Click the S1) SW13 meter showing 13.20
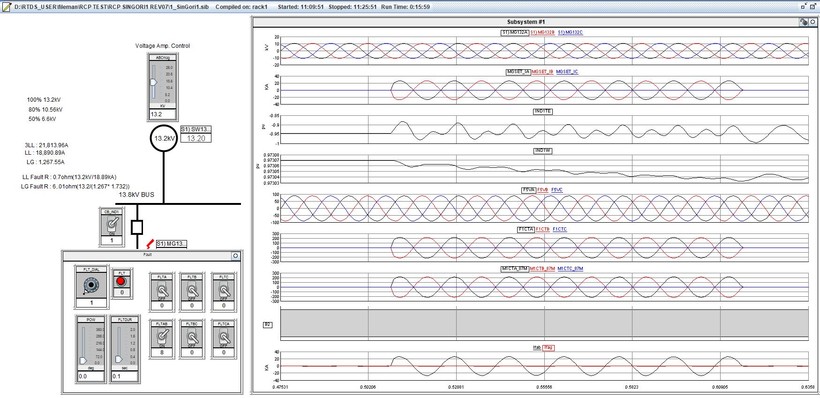 point(197,139)
